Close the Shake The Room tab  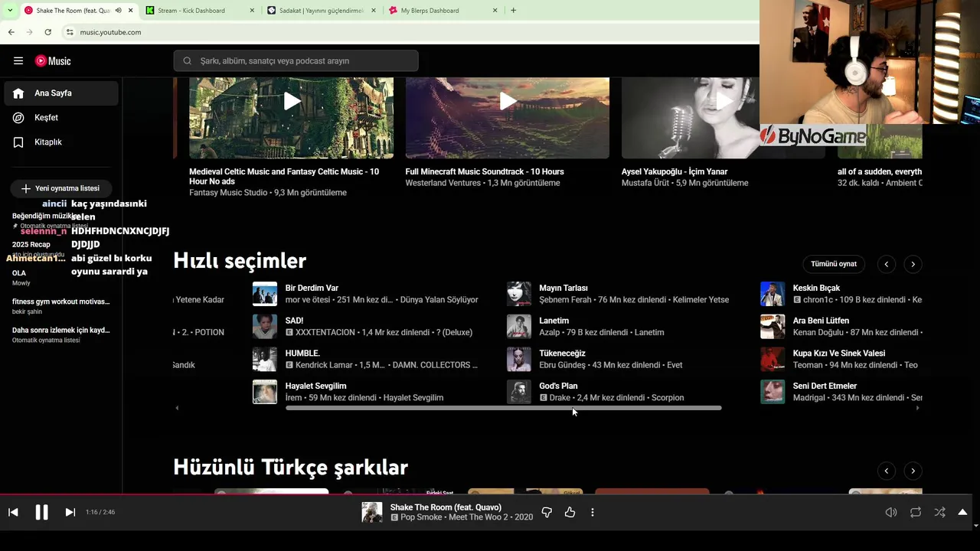click(x=131, y=10)
